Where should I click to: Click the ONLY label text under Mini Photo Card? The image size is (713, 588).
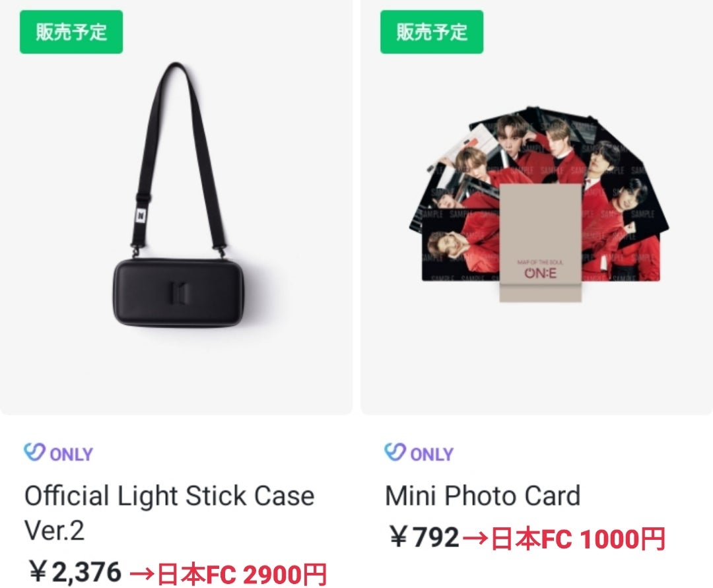(432, 454)
